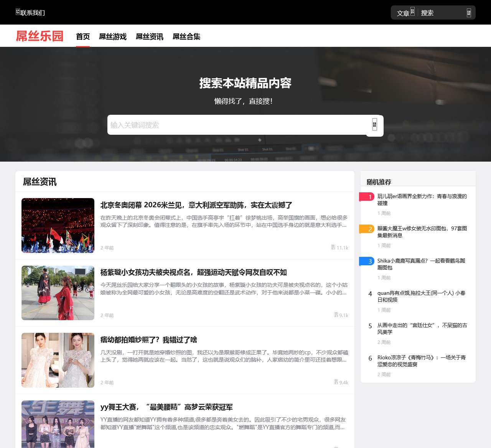
Task: Open ranked item 5 从画中走出的宫廷仕女
Action: (x=422, y=329)
